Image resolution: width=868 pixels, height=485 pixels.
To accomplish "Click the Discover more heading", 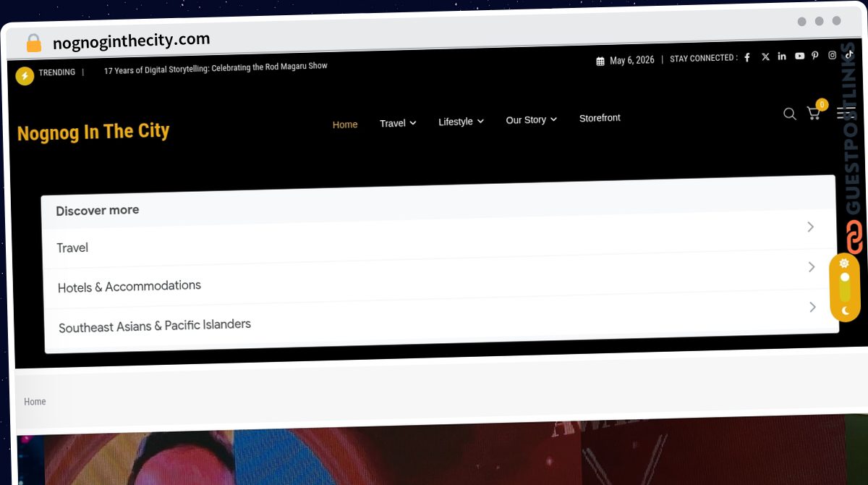I will pos(98,211).
